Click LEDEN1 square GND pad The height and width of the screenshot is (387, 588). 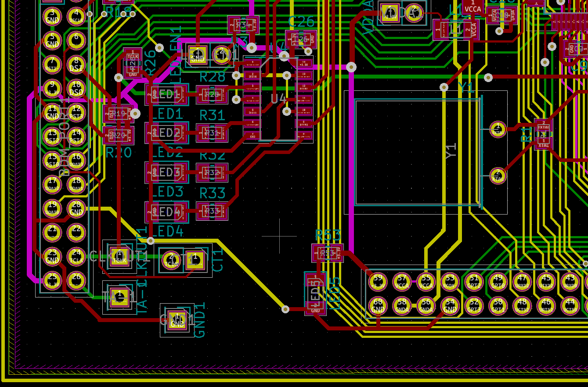click(x=198, y=55)
